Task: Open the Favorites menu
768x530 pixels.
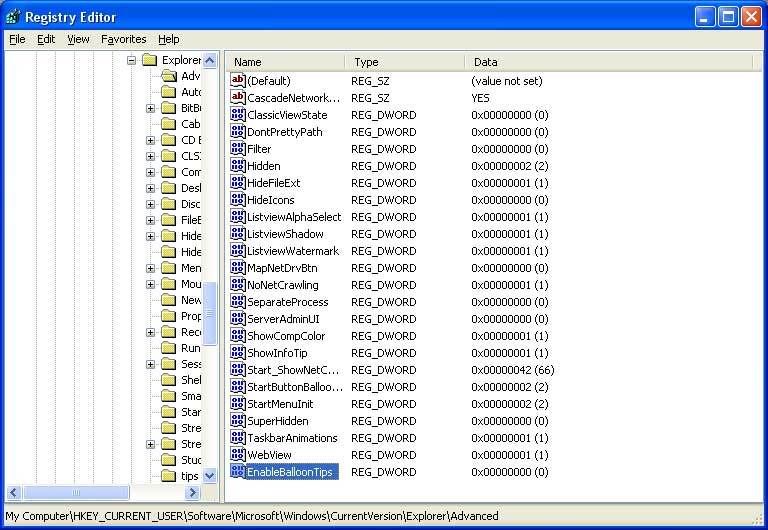Action: pos(123,39)
